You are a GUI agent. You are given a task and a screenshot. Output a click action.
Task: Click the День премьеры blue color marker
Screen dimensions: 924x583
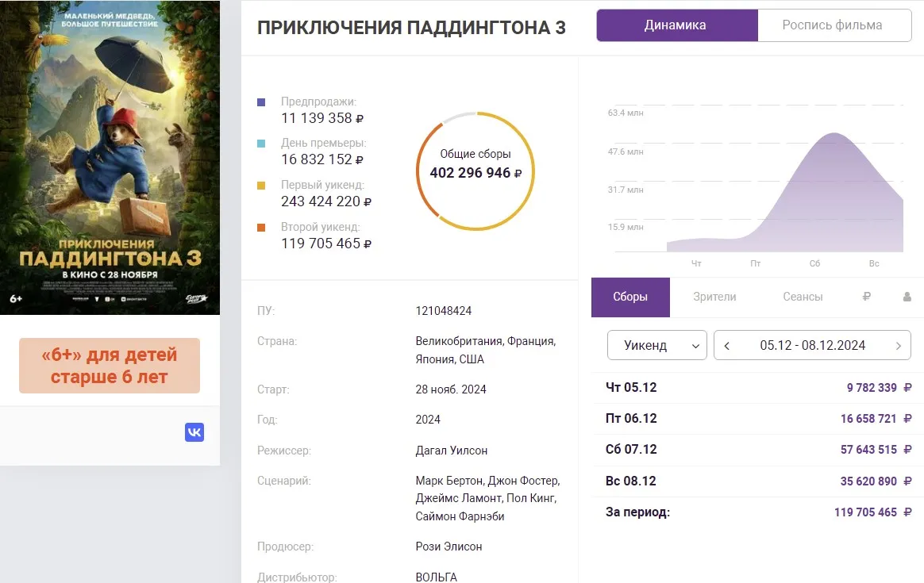coord(261,143)
